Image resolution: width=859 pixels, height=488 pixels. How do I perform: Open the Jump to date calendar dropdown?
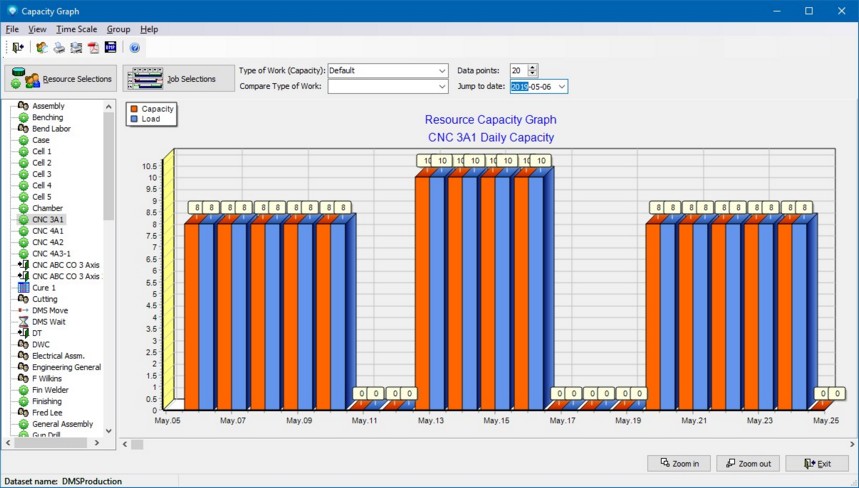561,87
